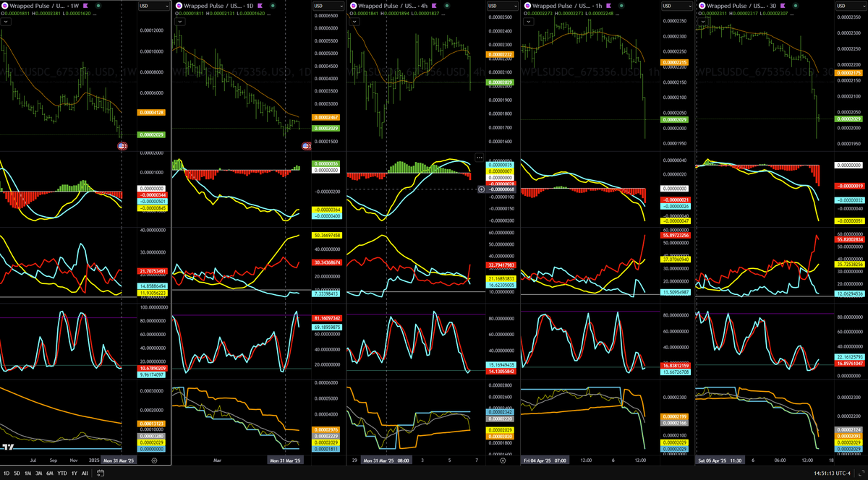
Task: Select the 5D range tab at the bottom
Action: coord(17,473)
